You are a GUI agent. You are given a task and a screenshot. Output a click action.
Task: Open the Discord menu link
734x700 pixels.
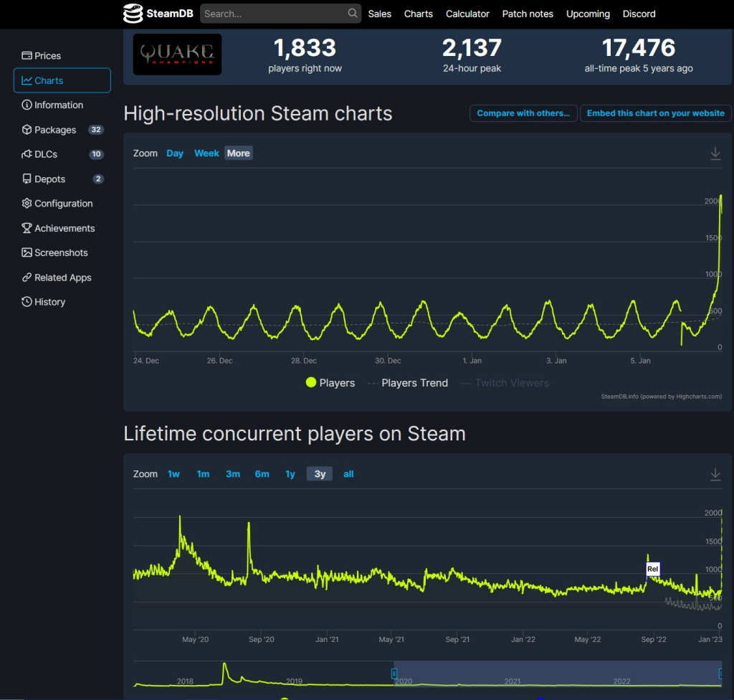[x=639, y=14]
